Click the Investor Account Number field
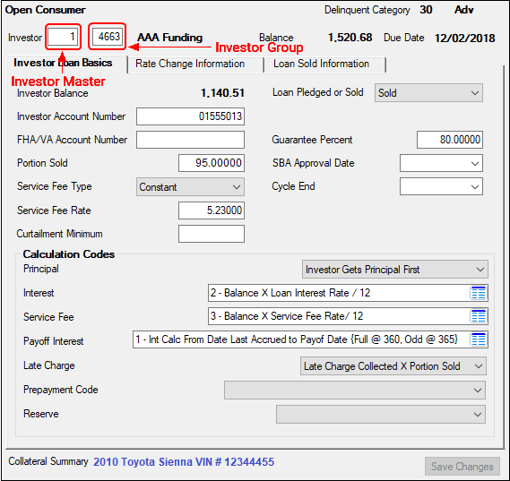Viewport: 510px width, 481px height. (x=190, y=116)
